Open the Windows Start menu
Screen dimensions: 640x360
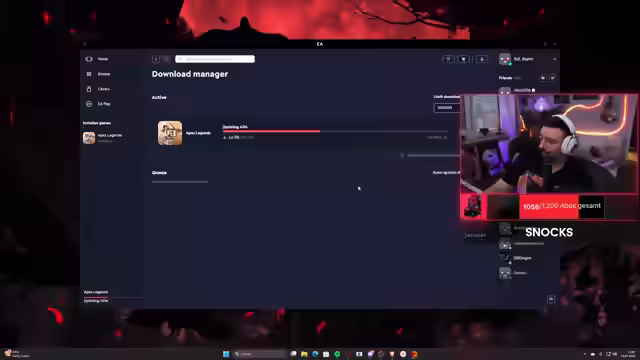click(x=226, y=354)
